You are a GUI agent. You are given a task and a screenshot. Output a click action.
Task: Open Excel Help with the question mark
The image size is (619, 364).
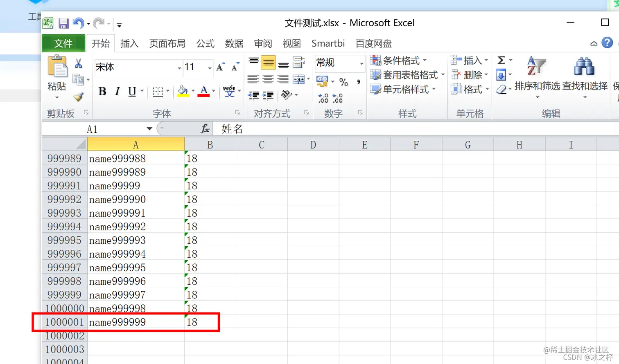607,43
